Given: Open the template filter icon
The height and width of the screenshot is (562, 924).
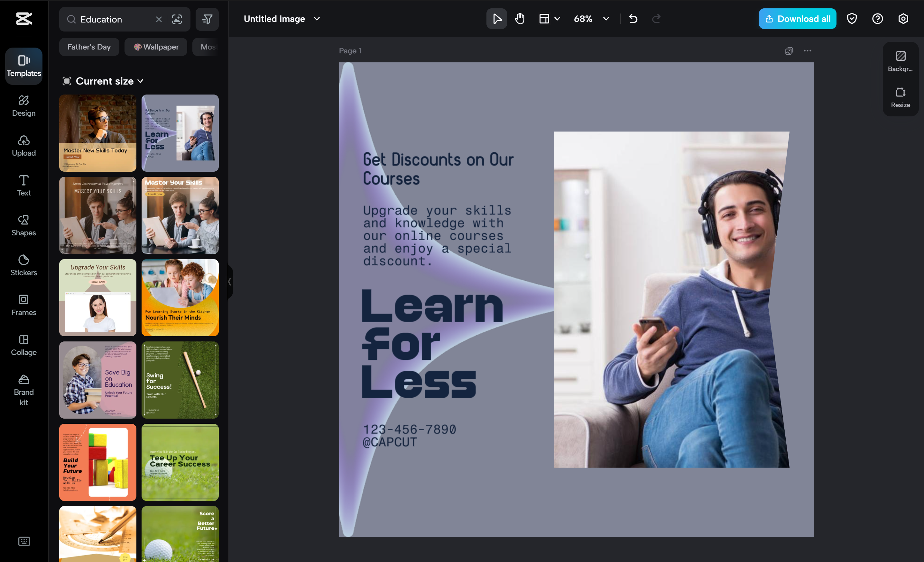Looking at the screenshot, I should pos(207,19).
